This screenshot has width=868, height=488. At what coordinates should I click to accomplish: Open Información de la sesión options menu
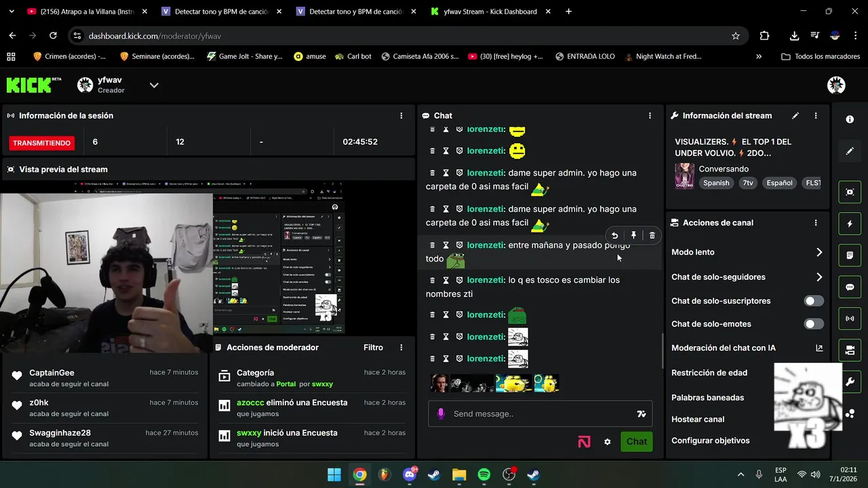point(401,116)
